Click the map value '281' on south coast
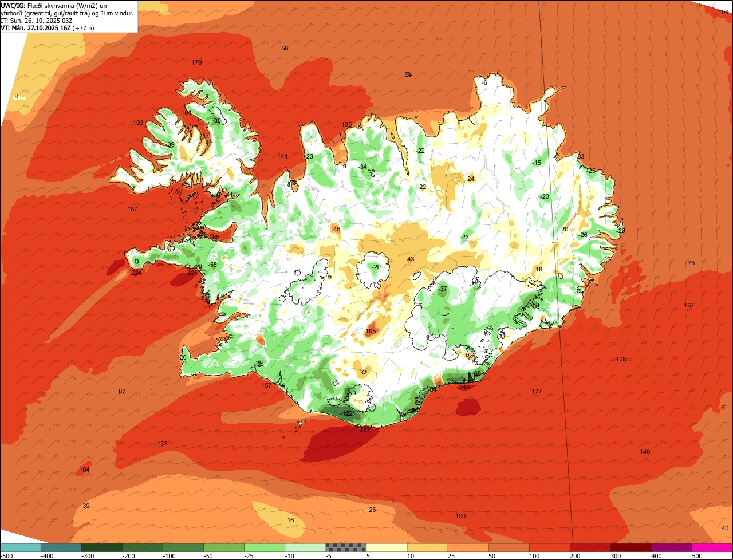This screenshot has width=733, height=560. 364,429
